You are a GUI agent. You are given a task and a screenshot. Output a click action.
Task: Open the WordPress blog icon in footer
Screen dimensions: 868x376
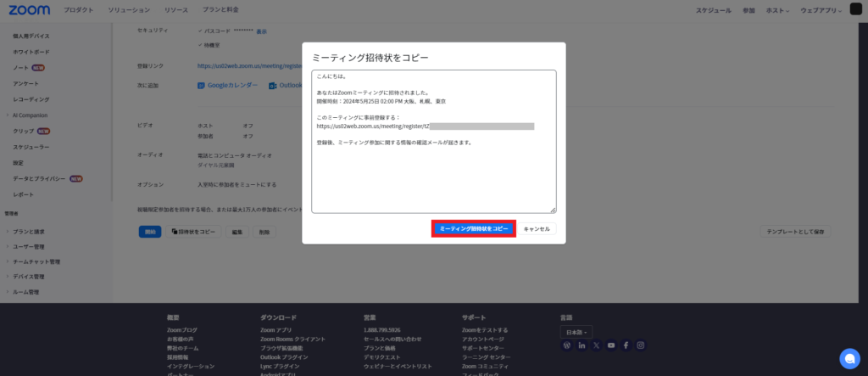567,345
